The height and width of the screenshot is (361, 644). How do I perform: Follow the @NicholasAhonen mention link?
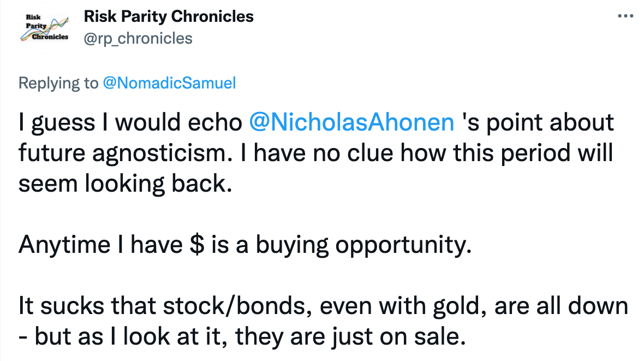click(351, 122)
